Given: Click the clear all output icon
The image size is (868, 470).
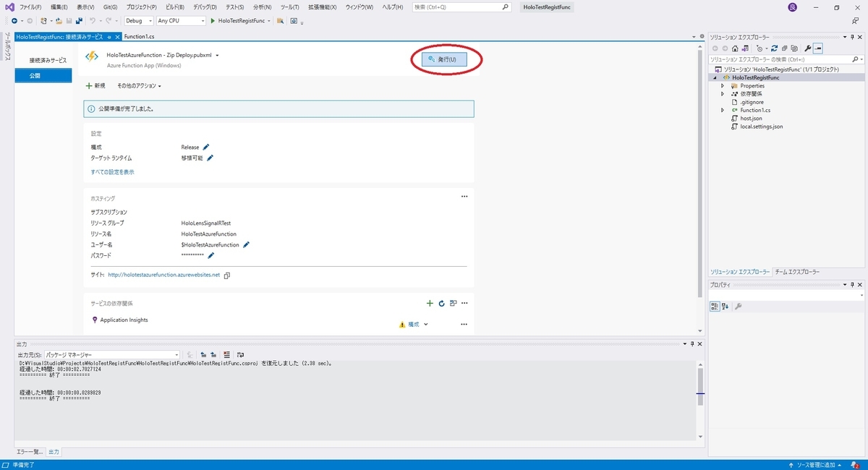Looking at the screenshot, I should point(227,355).
